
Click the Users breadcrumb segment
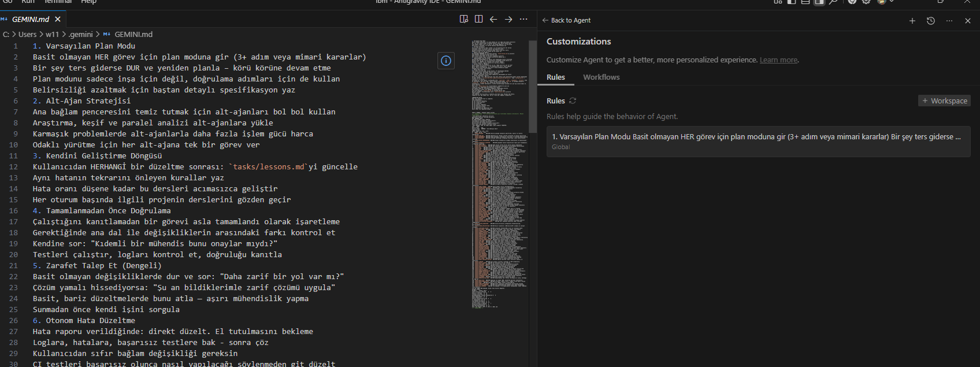[x=27, y=35]
